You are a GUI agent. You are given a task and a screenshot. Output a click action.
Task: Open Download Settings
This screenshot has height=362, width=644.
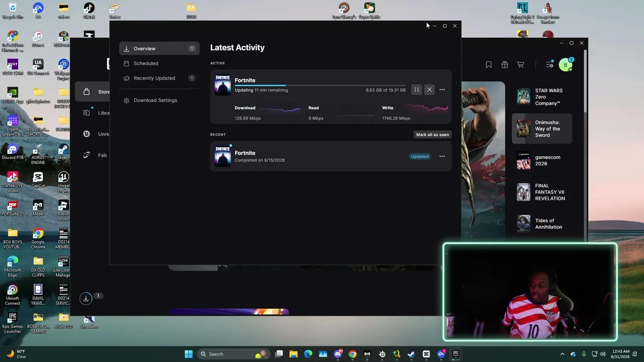click(x=159, y=100)
